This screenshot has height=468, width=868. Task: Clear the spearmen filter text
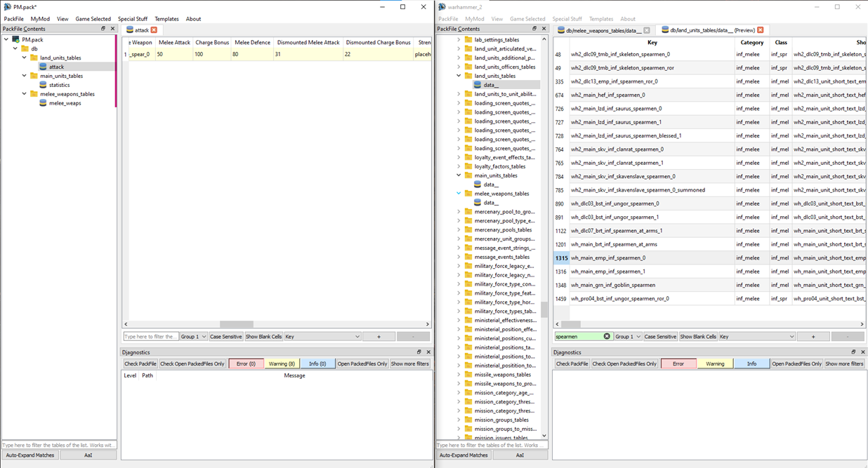(607, 337)
